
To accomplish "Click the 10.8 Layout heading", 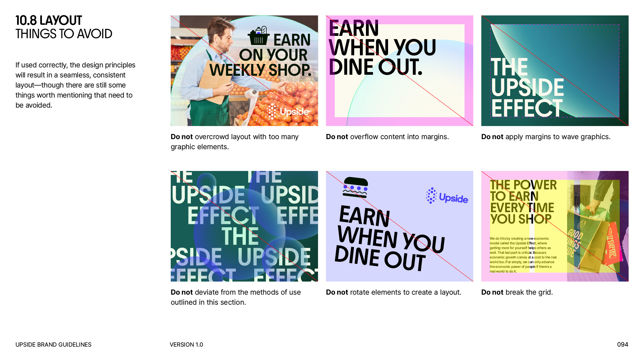I will 49,20.
